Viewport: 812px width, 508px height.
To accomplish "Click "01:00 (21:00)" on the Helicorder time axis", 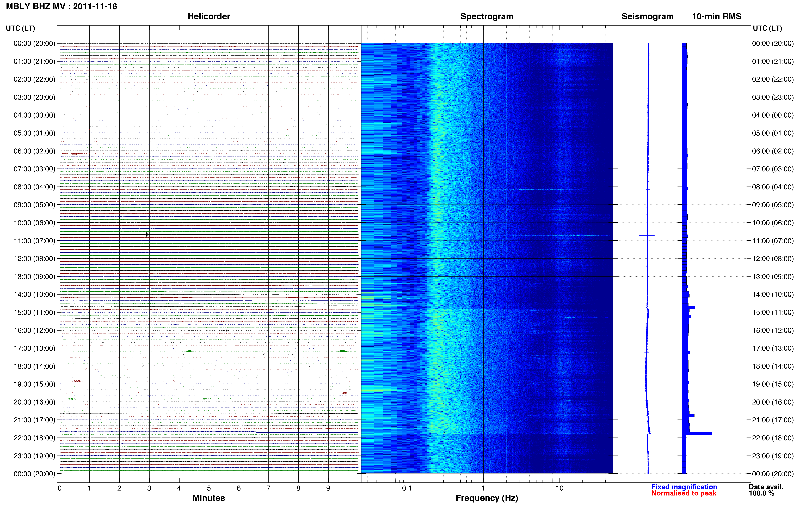I will point(34,62).
